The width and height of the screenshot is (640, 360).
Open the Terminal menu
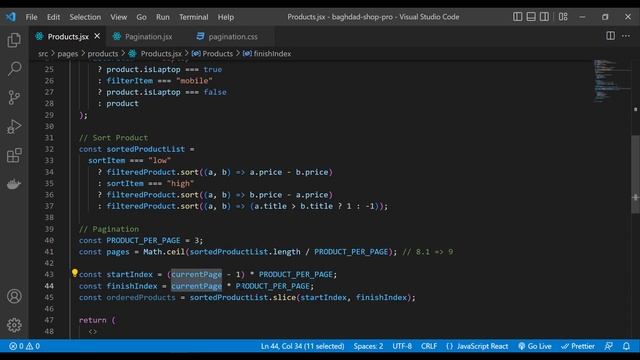click(x=193, y=17)
